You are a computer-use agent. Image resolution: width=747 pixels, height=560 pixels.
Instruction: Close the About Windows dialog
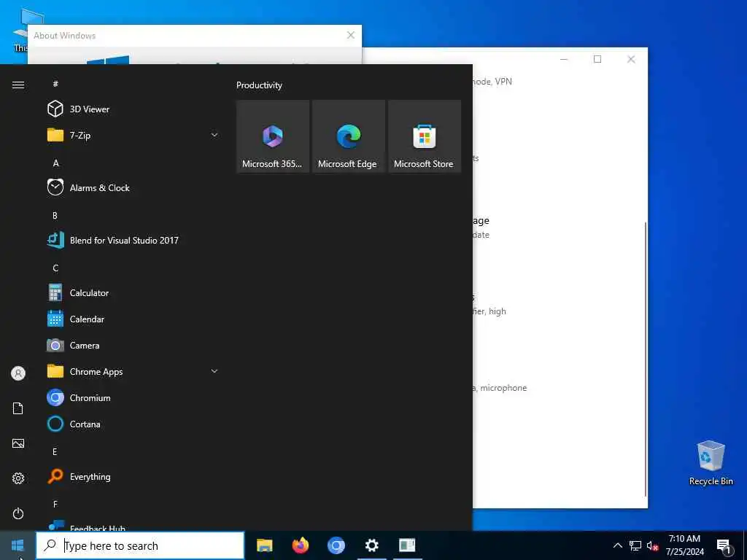351,35
